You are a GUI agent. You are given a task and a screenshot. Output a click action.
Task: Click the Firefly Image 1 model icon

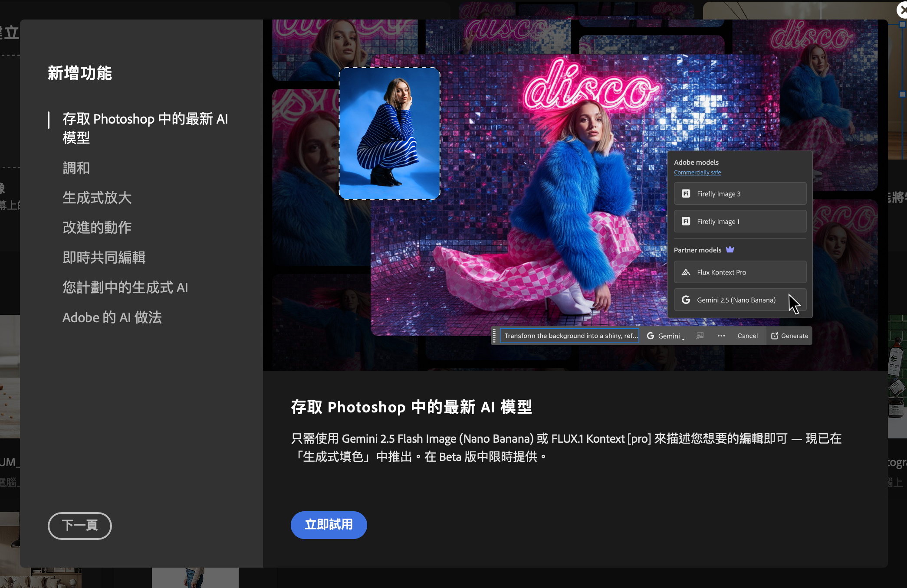click(686, 222)
